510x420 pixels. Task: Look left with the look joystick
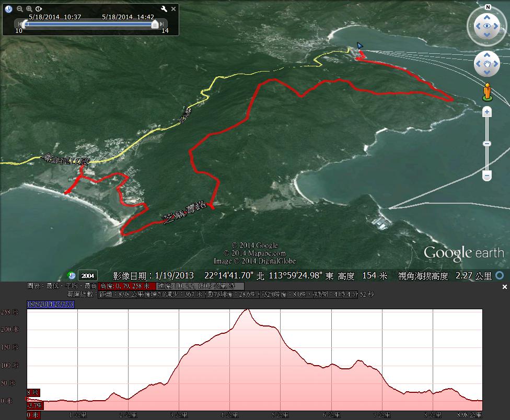478,26
